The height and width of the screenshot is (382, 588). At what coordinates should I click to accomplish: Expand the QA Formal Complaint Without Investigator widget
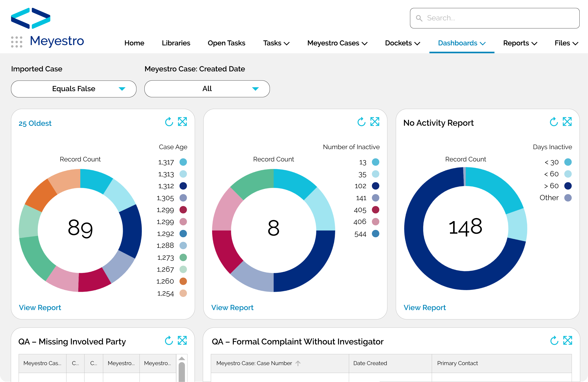pos(568,341)
